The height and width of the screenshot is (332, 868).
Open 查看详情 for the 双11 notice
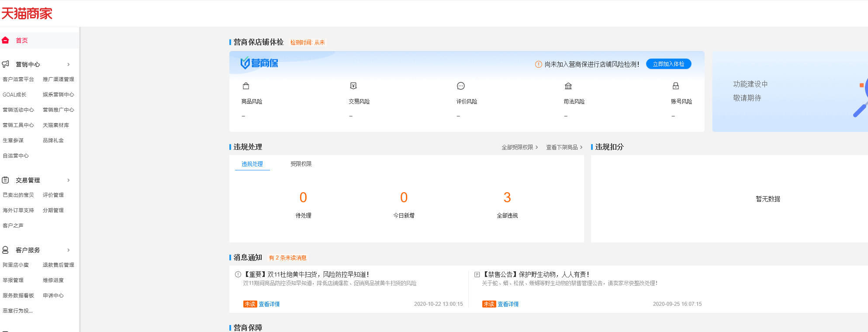coord(269,304)
